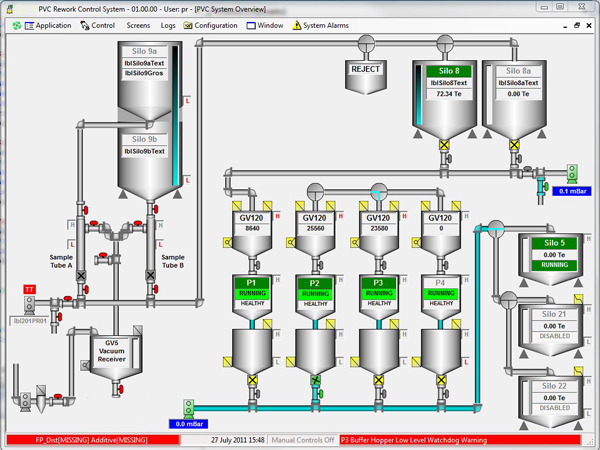Open System Alarms
This screenshot has height=450, width=600.
pyautogui.click(x=320, y=26)
